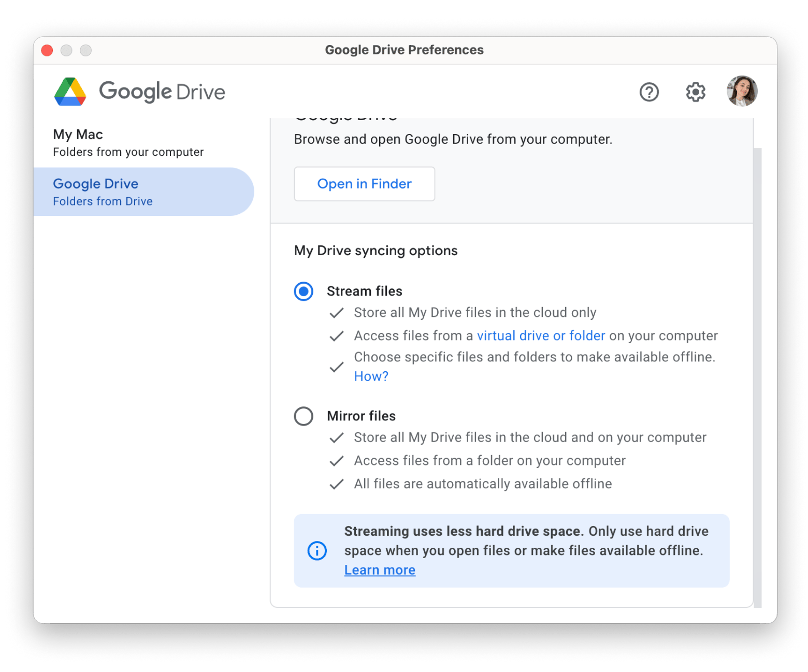
Task: Click the user profile avatar
Action: point(742,91)
